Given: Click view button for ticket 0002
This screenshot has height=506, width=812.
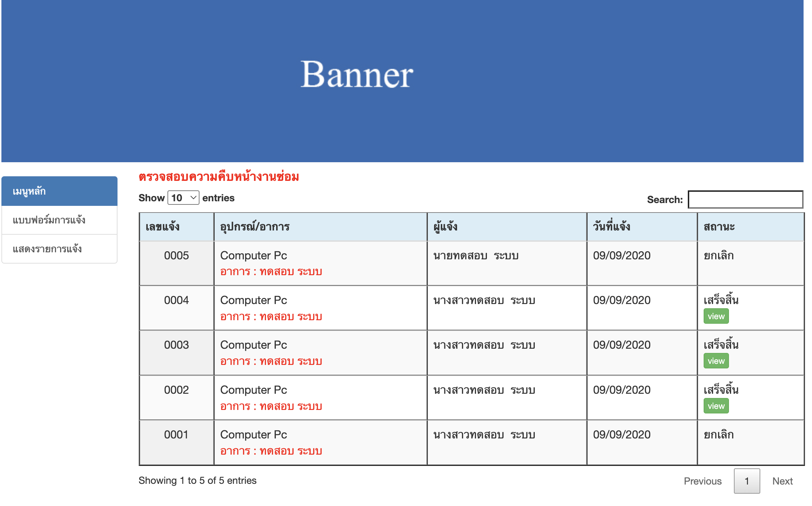Looking at the screenshot, I should click(x=716, y=406).
